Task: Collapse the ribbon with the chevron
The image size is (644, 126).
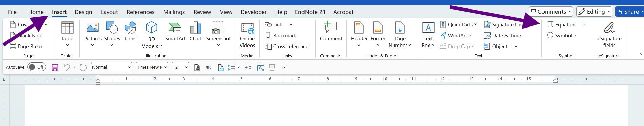Action: [641, 54]
